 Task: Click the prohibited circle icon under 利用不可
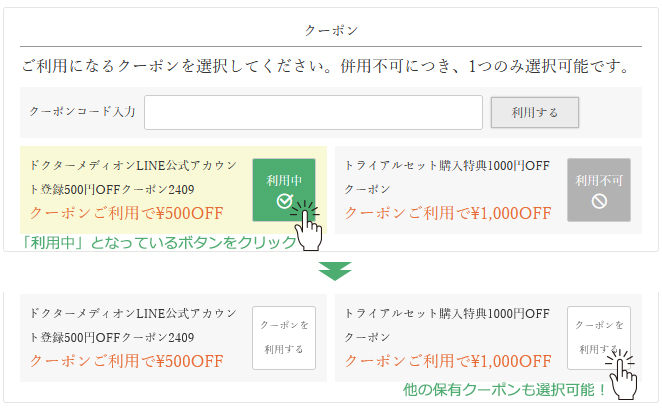pyautogui.click(x=598, y=202)
